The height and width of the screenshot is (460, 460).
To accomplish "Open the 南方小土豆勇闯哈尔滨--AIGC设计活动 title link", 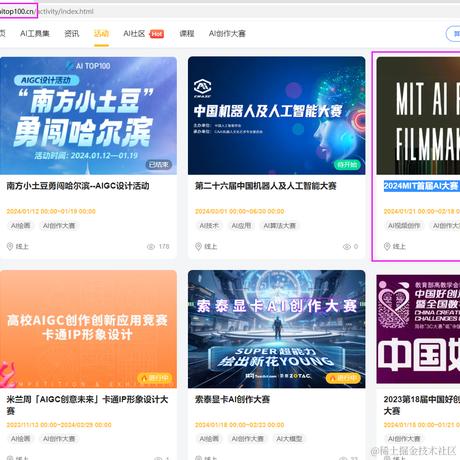I will click(78, 186).
